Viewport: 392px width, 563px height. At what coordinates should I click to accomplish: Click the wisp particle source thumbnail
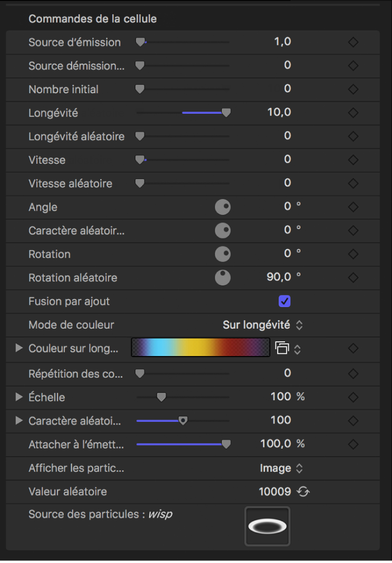(x=267, y=526)
